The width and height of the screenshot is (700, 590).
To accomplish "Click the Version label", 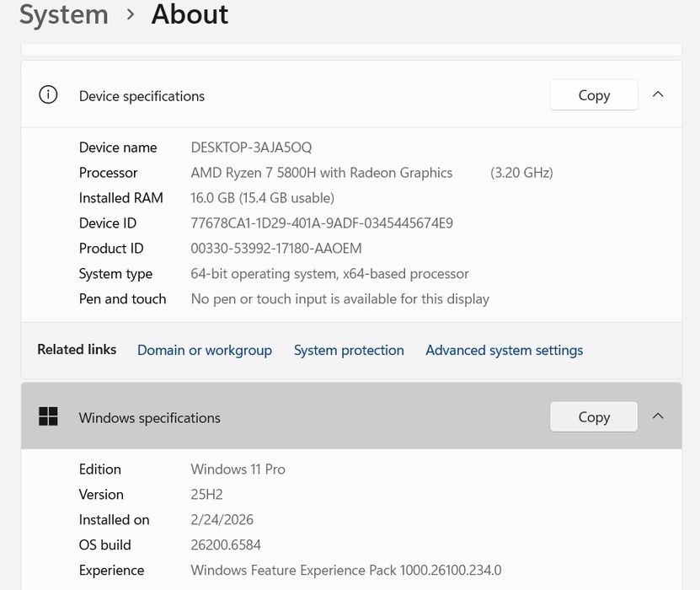I will pos(101,495).
